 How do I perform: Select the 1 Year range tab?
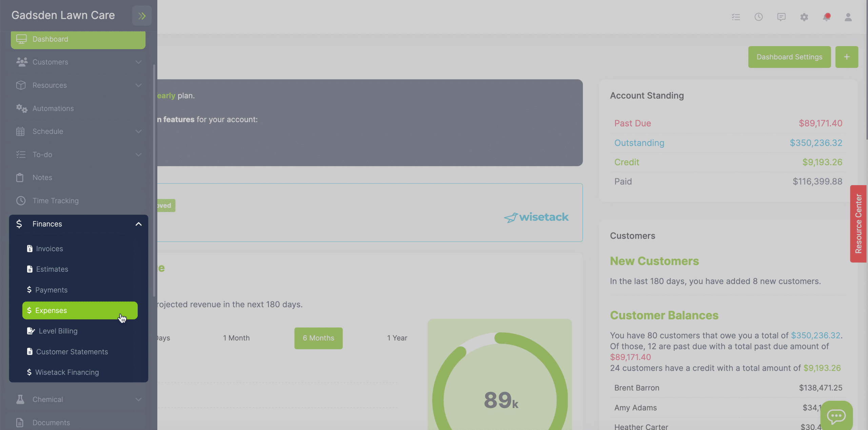click(x=397, y=338)
